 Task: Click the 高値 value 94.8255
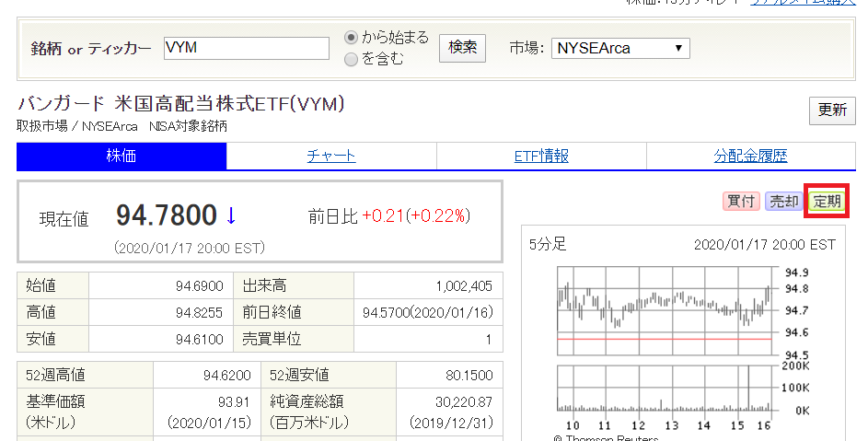click(x=200, y=312)
